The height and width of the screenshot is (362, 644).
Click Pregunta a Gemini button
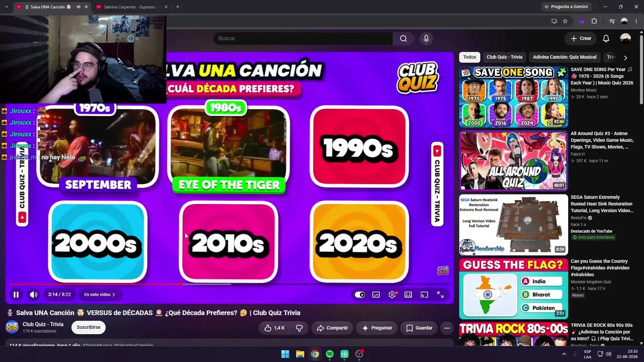(x=566, y=7)
